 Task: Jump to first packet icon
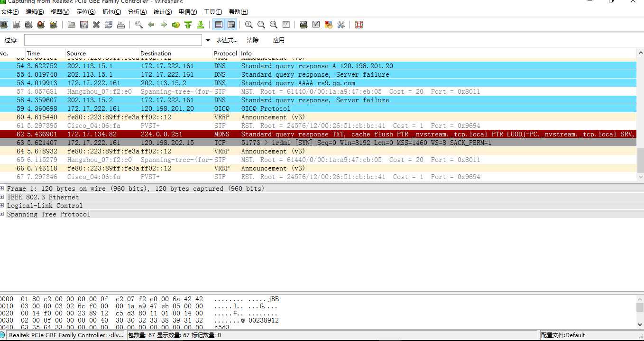(x=188, y=25)
